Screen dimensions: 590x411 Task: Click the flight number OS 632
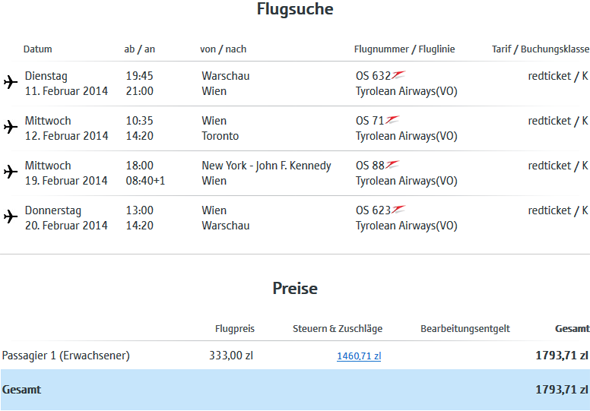(x=373, y=76)
